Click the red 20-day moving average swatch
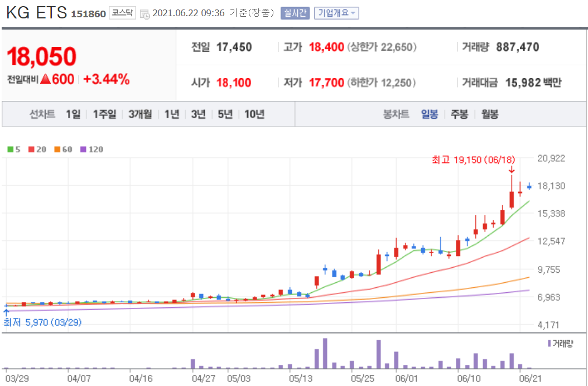Screen dimensions: 588x386 click(31, 149)
